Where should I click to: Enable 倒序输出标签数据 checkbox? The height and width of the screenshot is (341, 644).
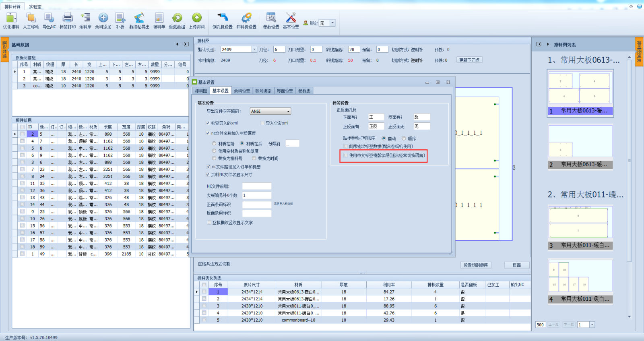point(345,146)
